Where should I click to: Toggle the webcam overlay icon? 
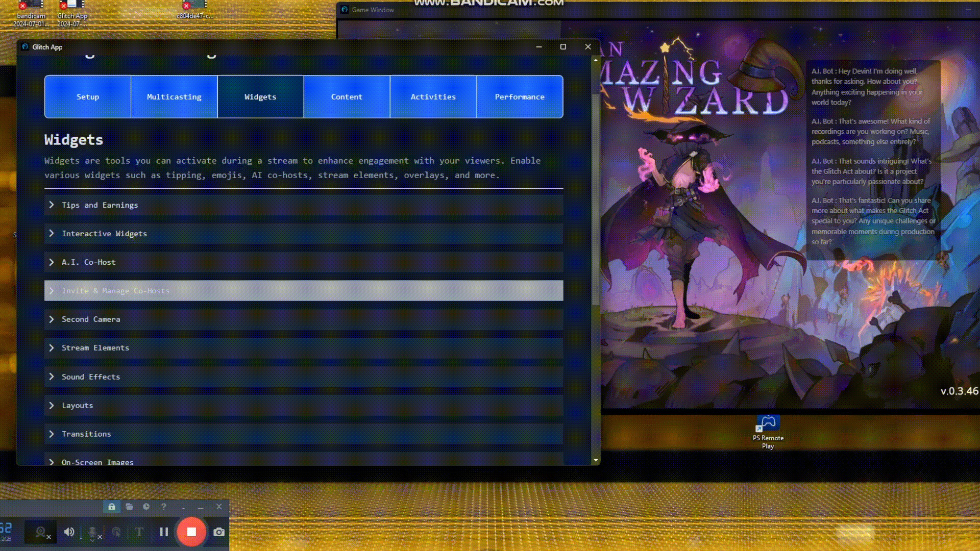click(x=41, y=532)
